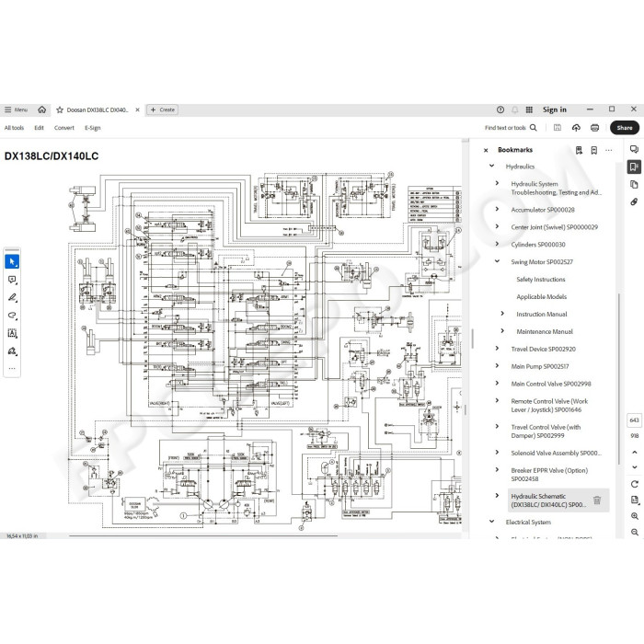
Task: Expand the Travel Device SP002920 bookmark
Action: coord(497,349)
